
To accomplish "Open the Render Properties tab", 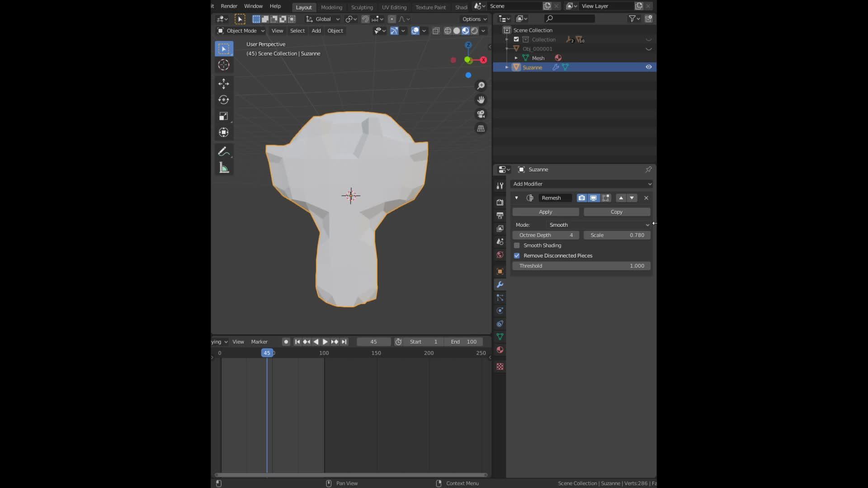I will tap(500, 202).
